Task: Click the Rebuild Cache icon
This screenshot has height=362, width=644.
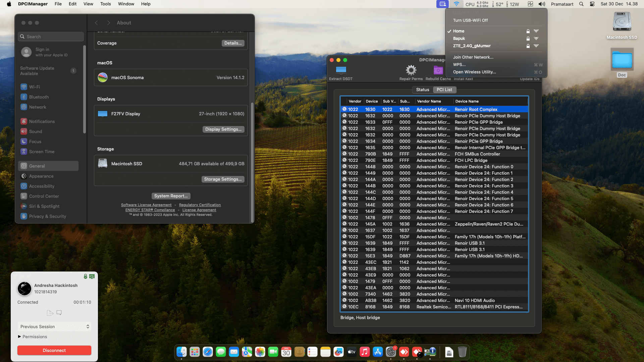Action: tap(438, 70)
